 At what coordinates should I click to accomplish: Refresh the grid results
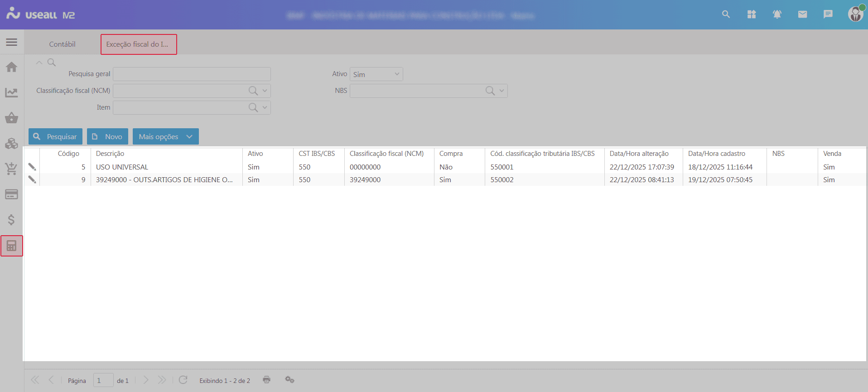(x=183, y=380)
